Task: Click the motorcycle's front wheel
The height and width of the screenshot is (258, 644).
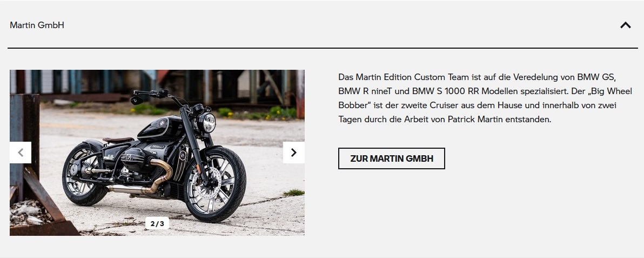Action: (214, 184)
